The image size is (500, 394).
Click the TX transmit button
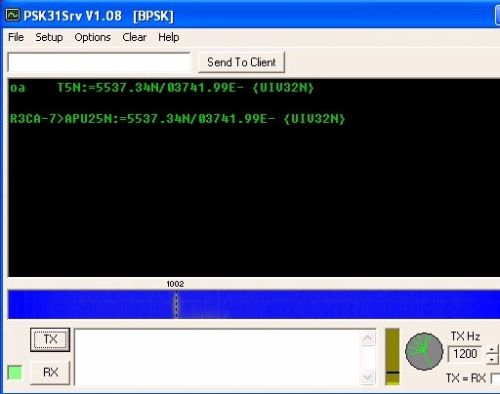(x=50, y=340)
